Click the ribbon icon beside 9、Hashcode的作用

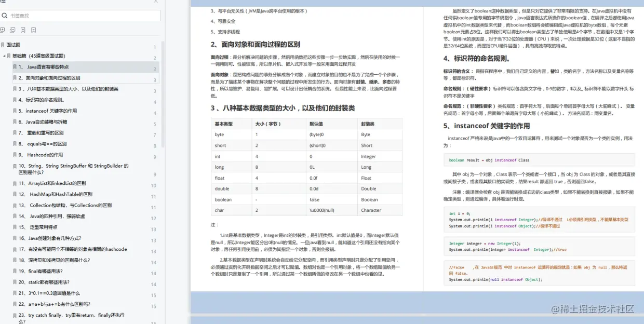(15, 155)
